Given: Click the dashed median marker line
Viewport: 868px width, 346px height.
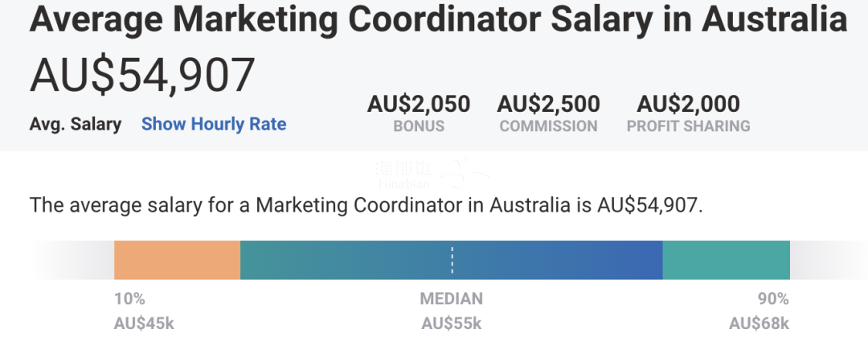Looking at the screenshot, I should click(x=452, y=260).
